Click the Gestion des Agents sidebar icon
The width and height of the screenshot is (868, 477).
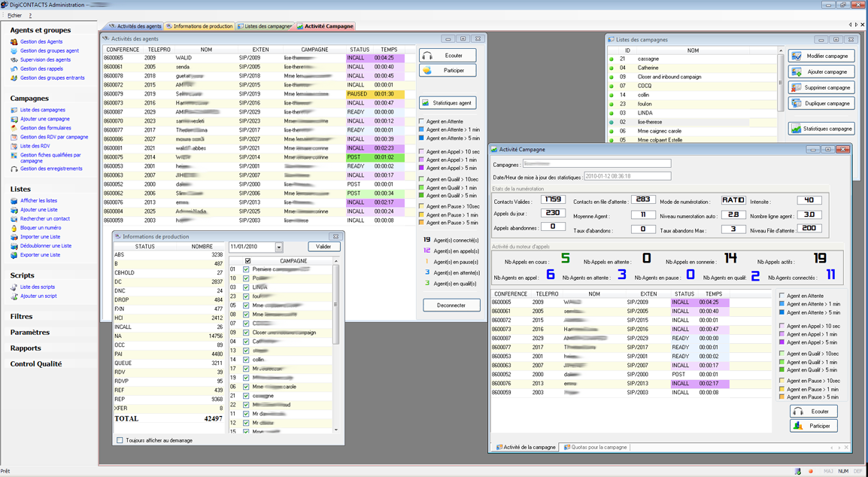tap(14, 42)
